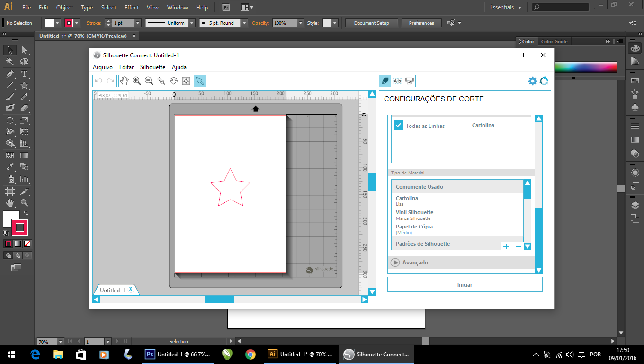This screenshot has width=644, height=364.
Task: Open Illustrator's Layers panel icon
Action: point(635,205)
